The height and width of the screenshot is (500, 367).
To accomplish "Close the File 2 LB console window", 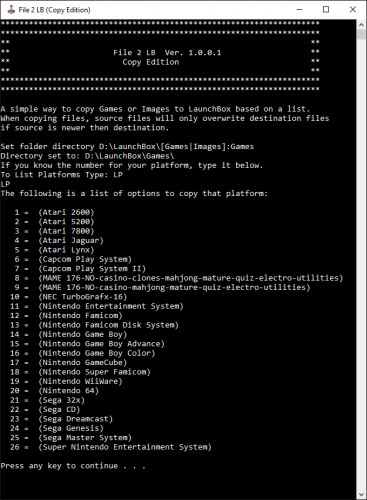I will [x=353, y=9].
